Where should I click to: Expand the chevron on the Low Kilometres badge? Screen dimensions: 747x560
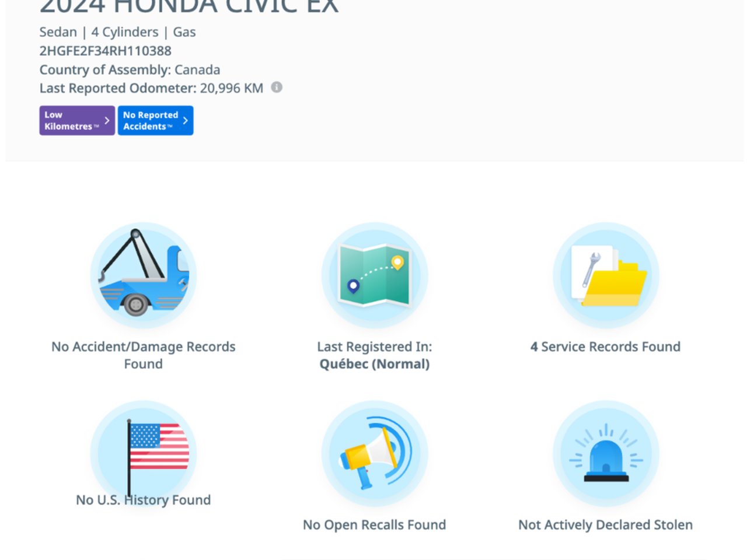[107, 120]
